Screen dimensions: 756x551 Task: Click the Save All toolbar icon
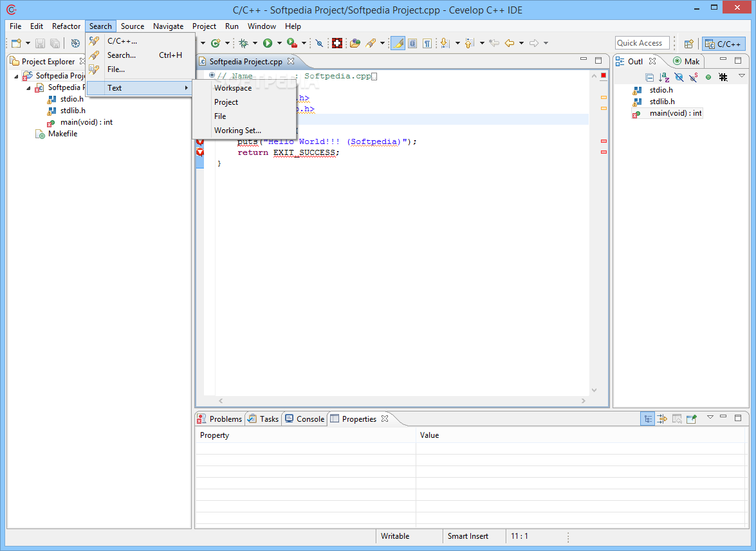55,43
